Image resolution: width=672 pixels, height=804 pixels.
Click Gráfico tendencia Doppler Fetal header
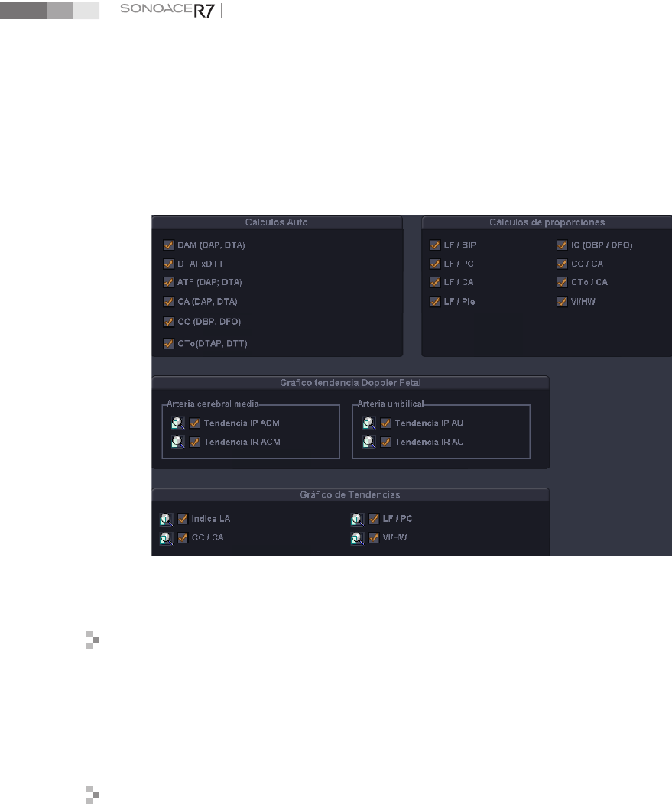(x=350, y=383)
